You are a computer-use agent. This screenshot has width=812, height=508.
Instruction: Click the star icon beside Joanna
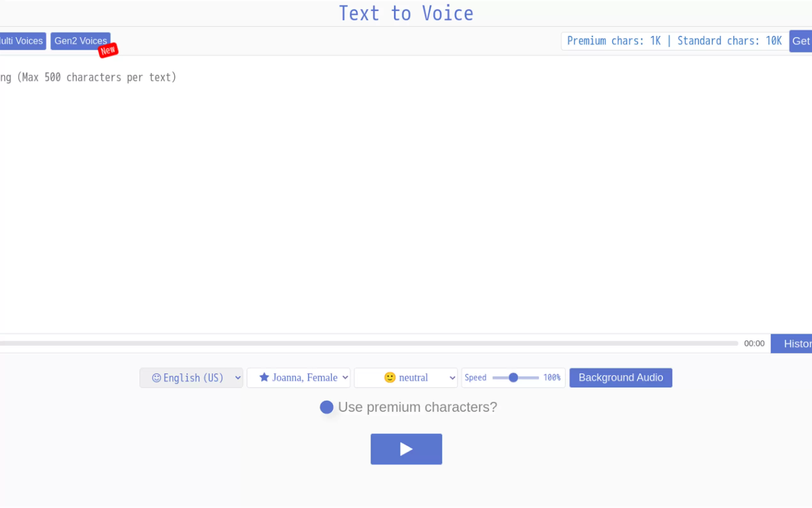coord(264,377)
